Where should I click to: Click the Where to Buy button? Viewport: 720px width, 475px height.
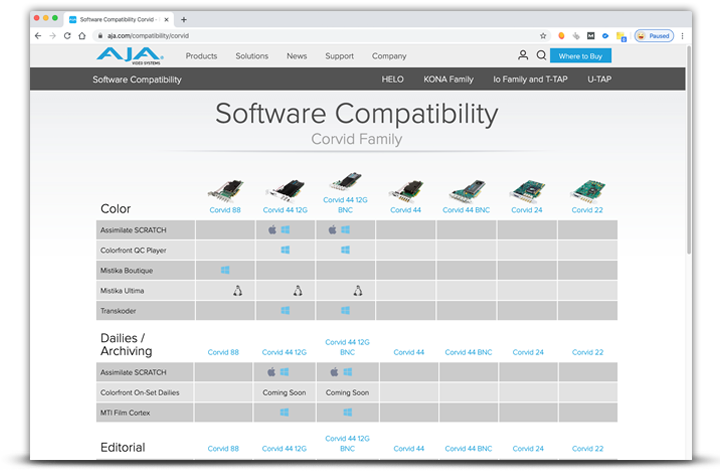579,56
